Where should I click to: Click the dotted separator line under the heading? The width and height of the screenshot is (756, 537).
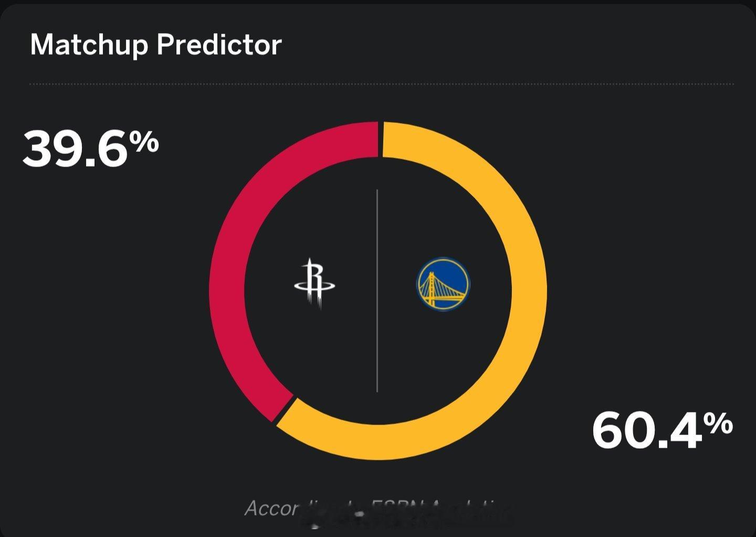382,84
